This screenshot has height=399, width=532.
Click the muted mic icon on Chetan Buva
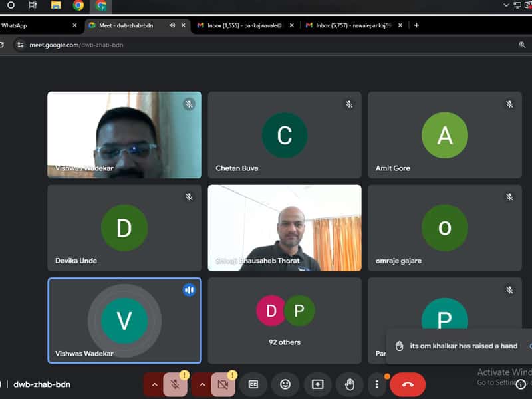pyautogui.click(x=349, y=104)
